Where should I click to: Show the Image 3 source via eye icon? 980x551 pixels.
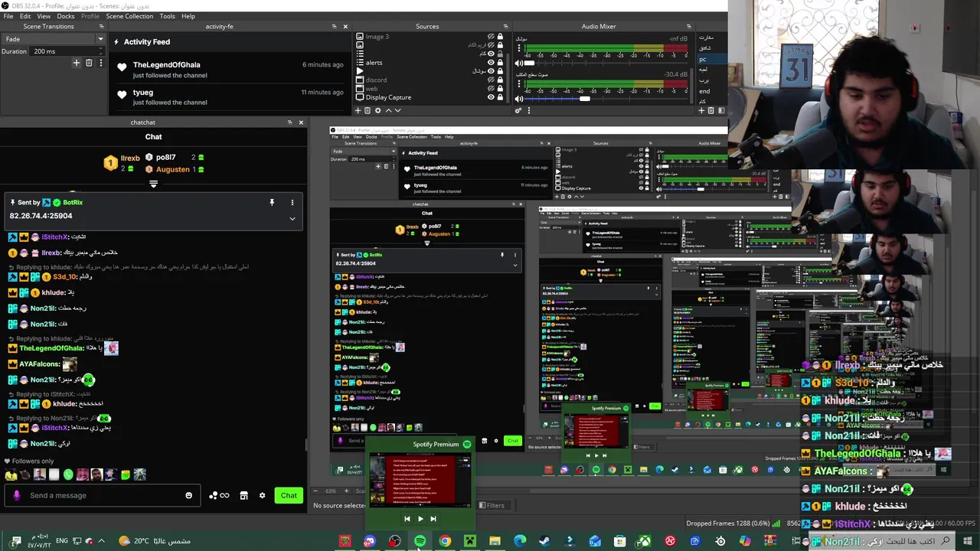491,37
